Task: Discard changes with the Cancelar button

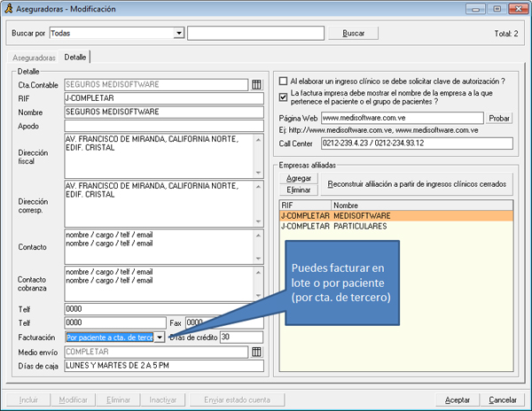Action: (503, 399)
